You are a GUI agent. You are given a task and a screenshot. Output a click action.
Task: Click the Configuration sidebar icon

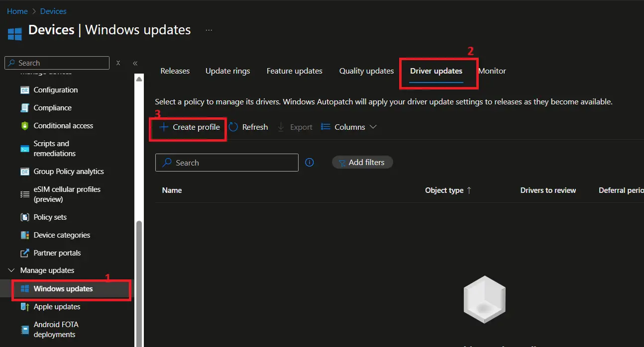tap(25, 90)
